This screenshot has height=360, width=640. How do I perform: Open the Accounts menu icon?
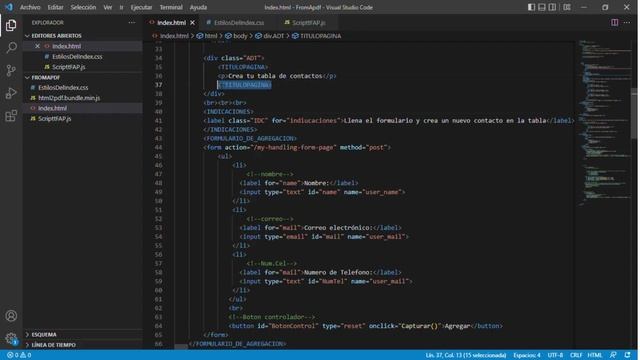tap(11, 316)
